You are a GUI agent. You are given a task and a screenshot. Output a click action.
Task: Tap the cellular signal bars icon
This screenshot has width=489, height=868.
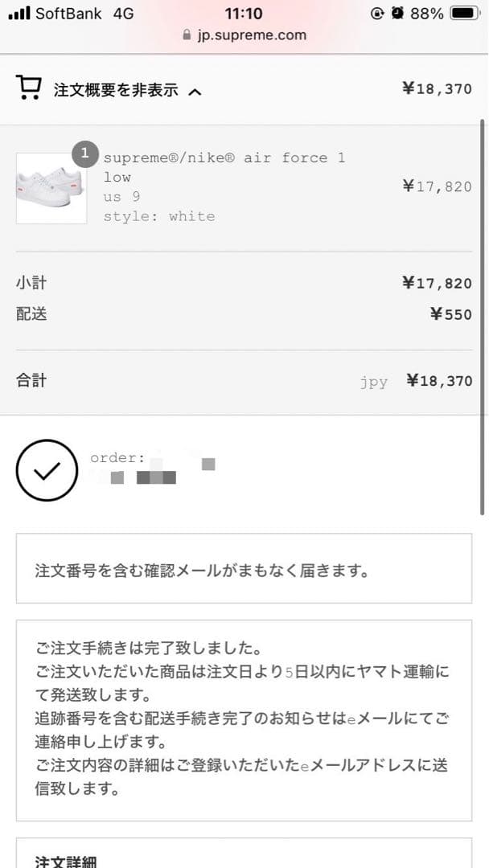click(x=18, y=13)
